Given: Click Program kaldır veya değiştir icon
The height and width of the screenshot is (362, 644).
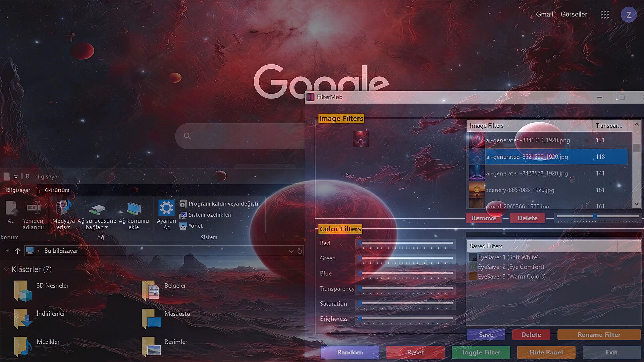Looking at the screenshot, I should coord(183,203).
